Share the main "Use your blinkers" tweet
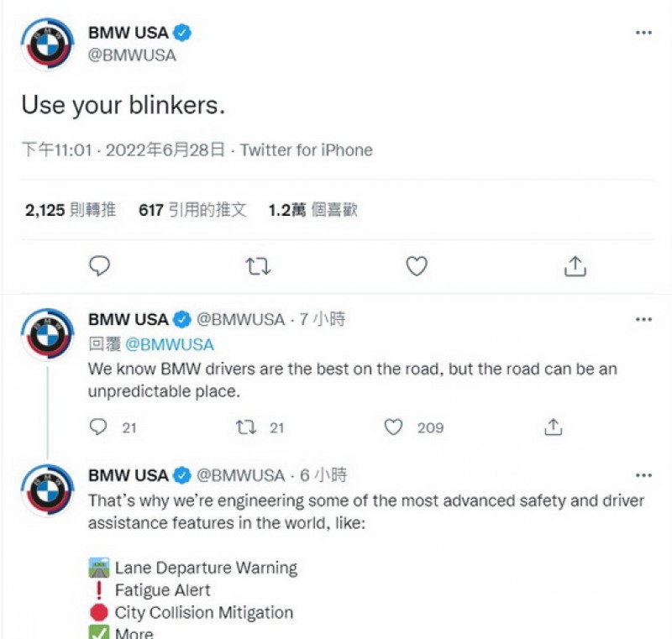The height and width of the screenshot is (639, 672). pyautogui.click(x=575, y=266)
